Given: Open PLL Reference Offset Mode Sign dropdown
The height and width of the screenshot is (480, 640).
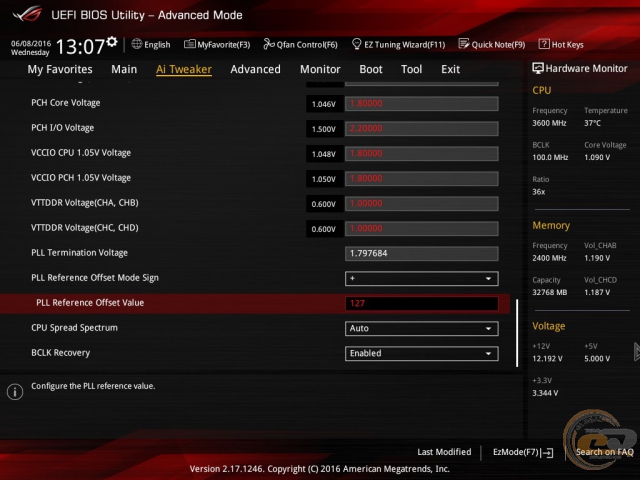Looking at the screenshot, I should [422, 278].
